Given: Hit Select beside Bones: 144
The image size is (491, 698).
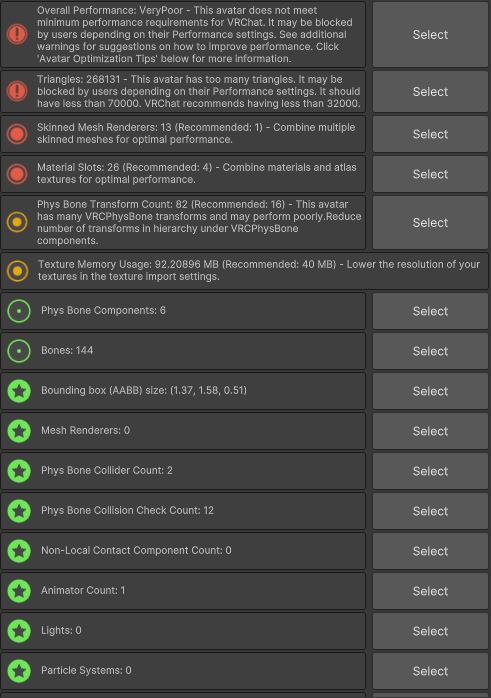Looking at the screenshot, I should 430,351.
